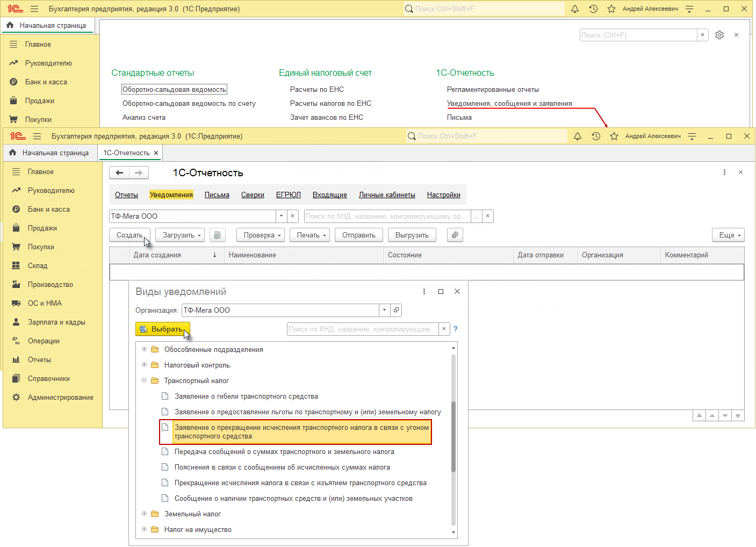Image resolution: width=756 pixels, height=547 pixels.
Task: Sort by Дата создания column header
Action: (x=175, y=255)
